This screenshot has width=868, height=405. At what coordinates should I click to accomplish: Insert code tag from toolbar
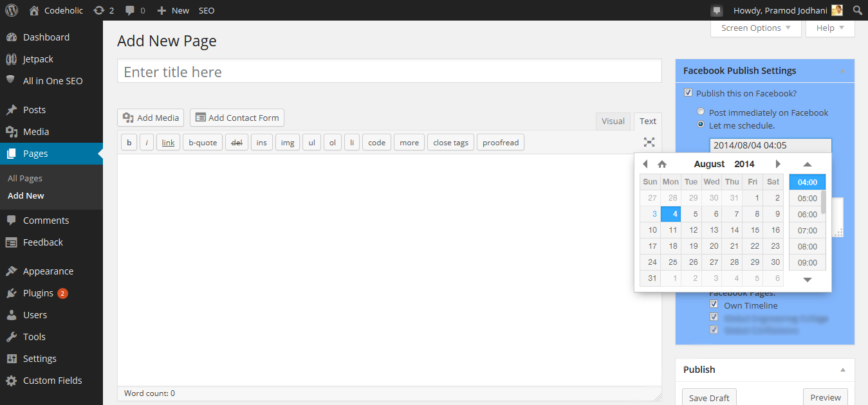tap(376, 142)
